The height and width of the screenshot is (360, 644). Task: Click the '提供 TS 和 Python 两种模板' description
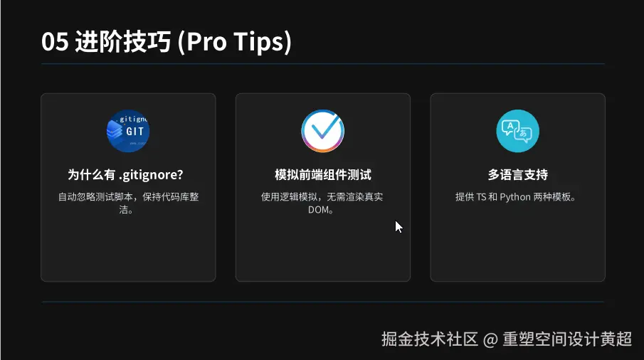(515, 197)
